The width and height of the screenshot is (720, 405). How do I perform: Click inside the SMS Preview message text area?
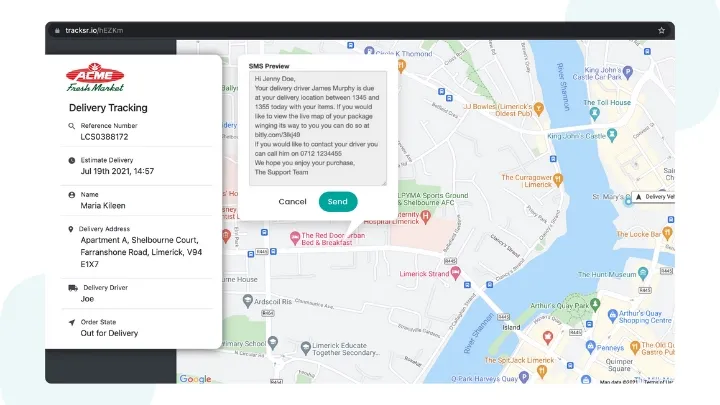coord(318,129)
